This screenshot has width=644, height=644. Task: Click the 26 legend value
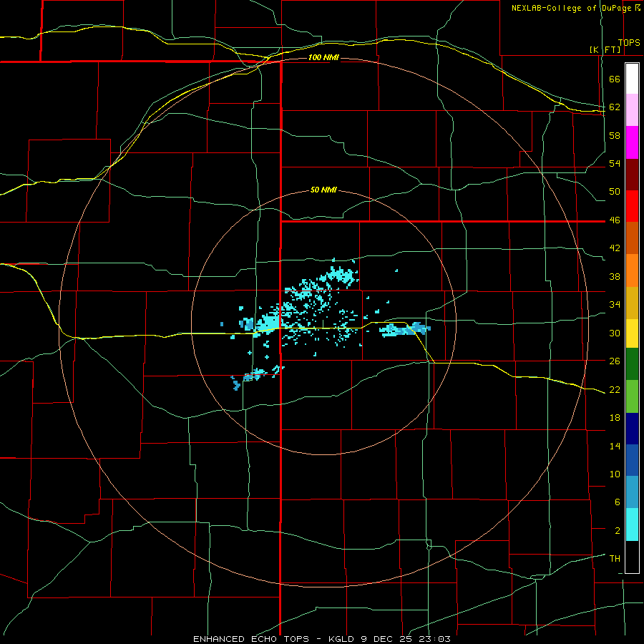(x=615, y=361)
